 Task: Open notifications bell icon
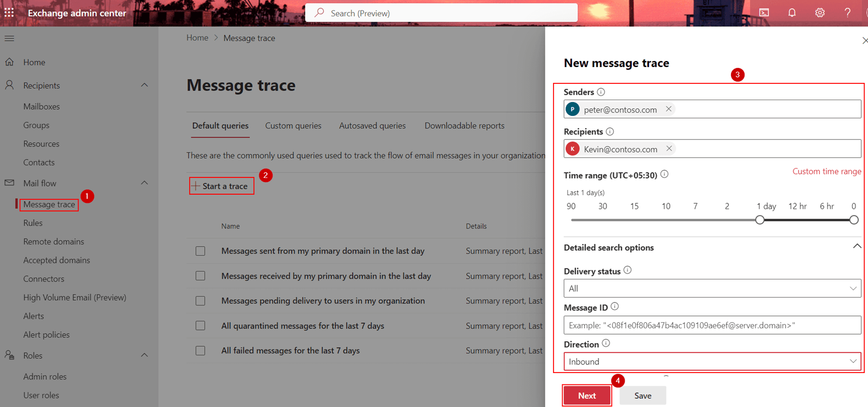tap(792, 13)
